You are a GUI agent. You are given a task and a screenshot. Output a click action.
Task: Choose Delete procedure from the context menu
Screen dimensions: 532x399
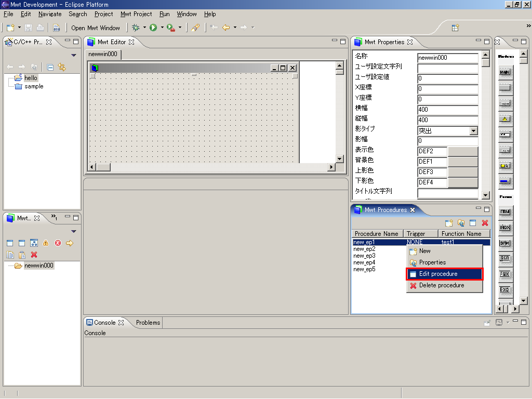[x=445, y=285]
